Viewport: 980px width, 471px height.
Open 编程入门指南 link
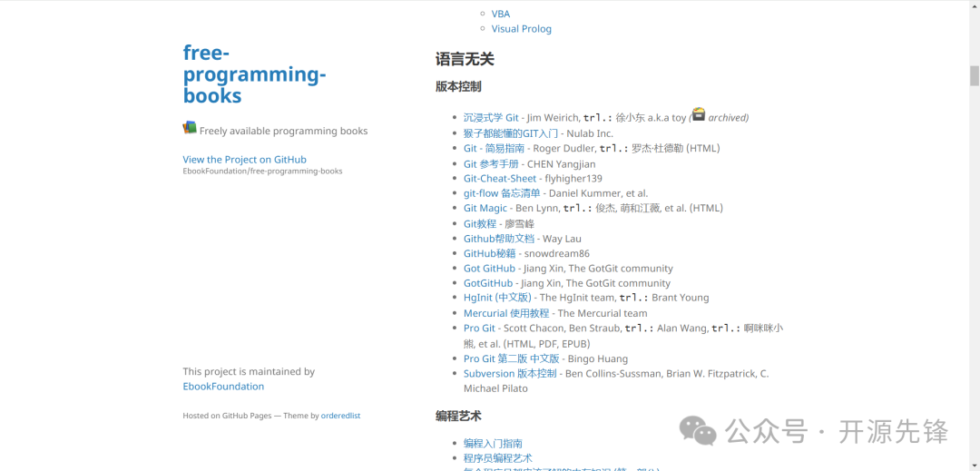(x=493, y=444)
